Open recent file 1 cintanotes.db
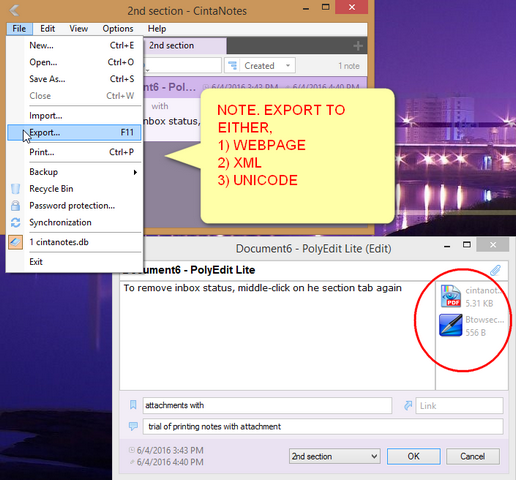This screenshot has width=516, height=480. [x=74, y=242]
